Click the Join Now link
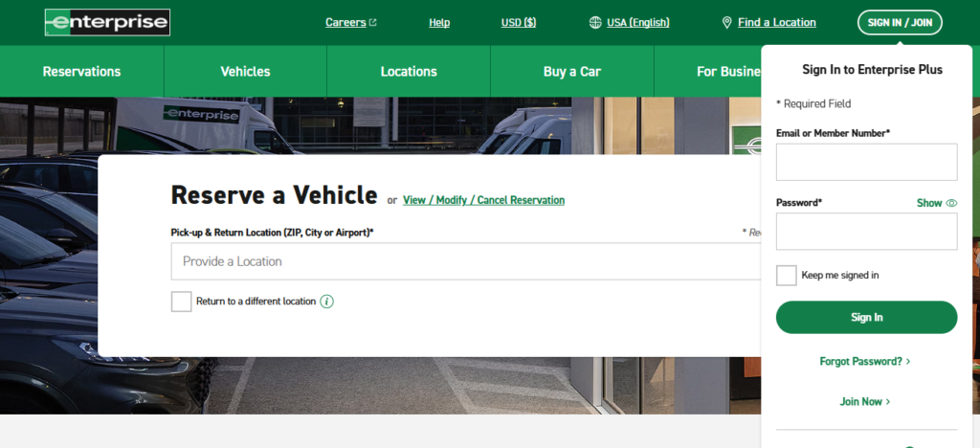The height and width of the screenshot is (448, 980). click(865, 402)
